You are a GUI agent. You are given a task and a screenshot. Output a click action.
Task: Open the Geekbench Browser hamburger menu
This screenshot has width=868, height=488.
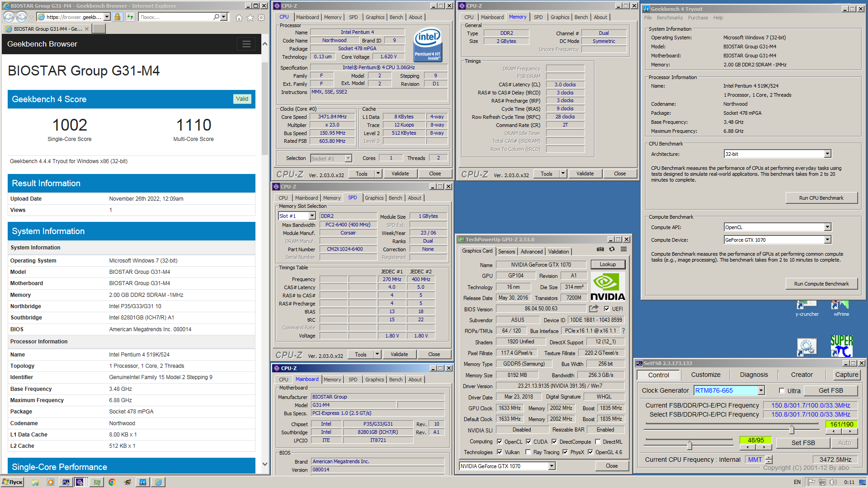(246, 44)
